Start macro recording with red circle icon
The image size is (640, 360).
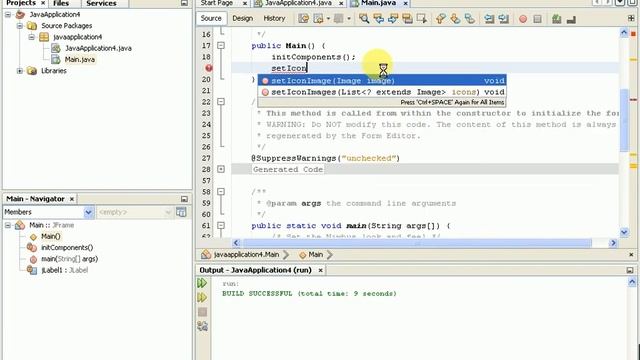coord(523,19)
